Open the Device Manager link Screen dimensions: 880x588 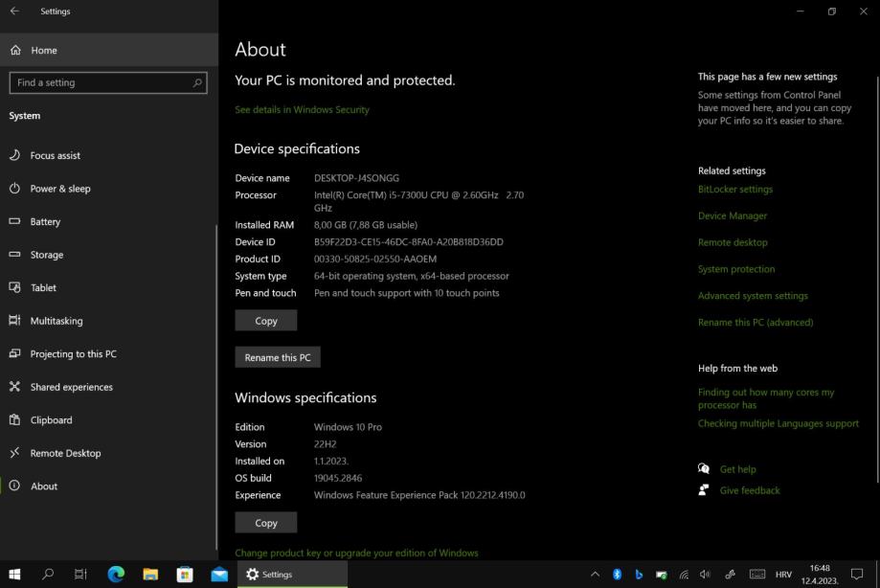(x=732, y=215)
